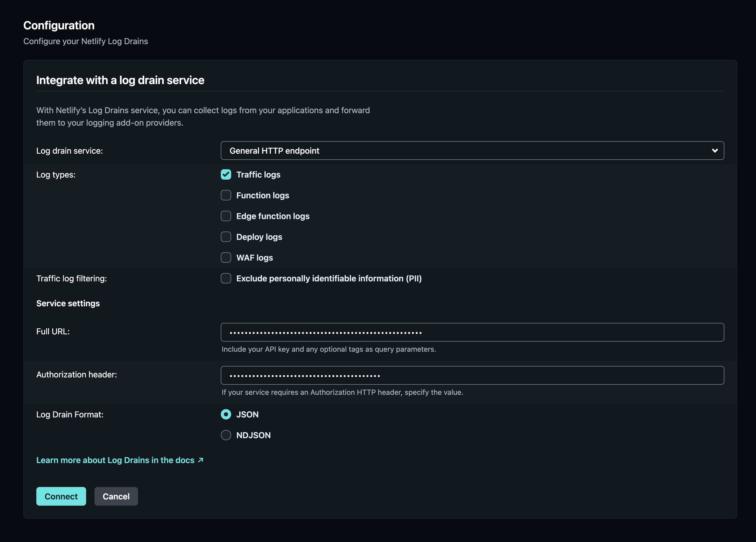Keep JSON selected as Log Drain Format
The height and width of the screenshot is (542, 756).
pyautogui.click(x=226, y=414)
